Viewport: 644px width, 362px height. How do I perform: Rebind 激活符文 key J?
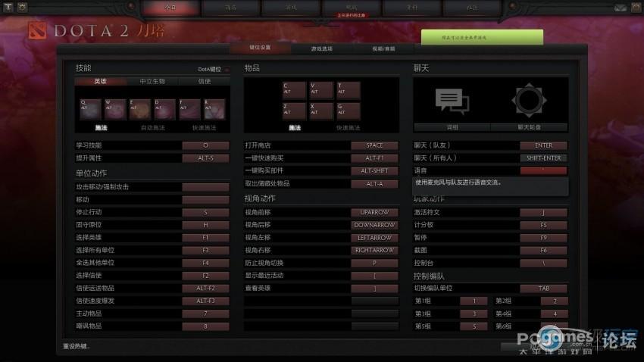tap(544, 212)
